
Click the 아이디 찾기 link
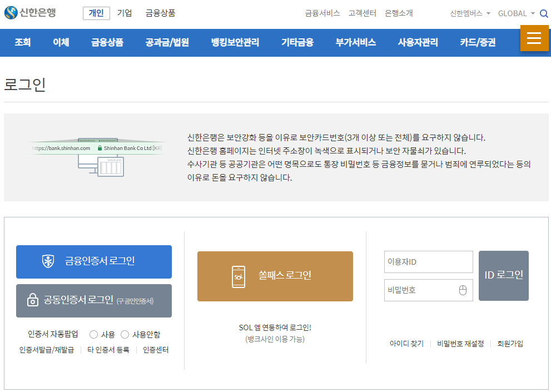(406, 344)
